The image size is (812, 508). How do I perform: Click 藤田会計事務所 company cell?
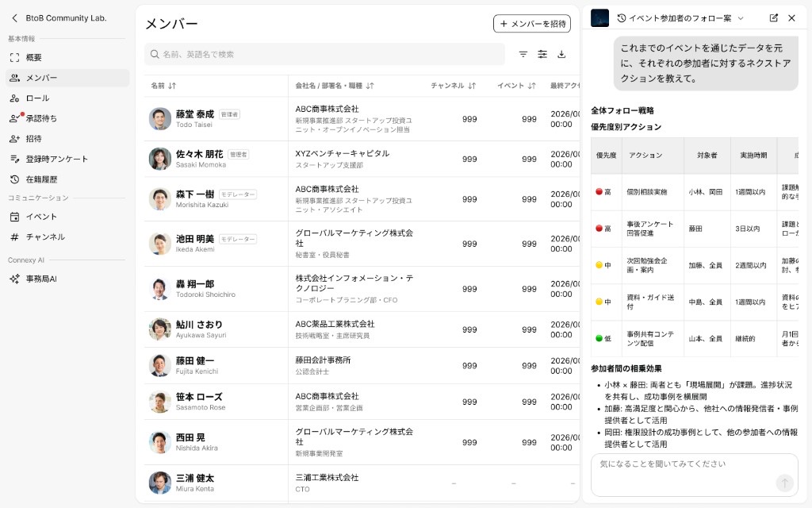(323, 360)
